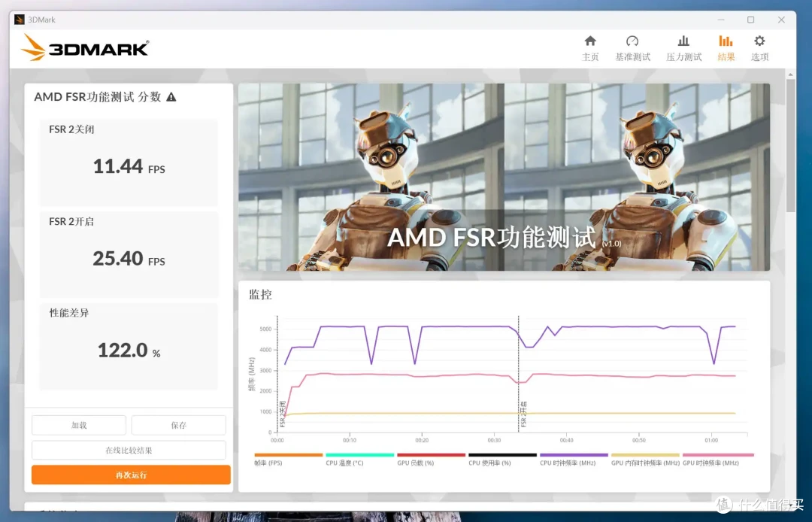Viewport: 812px width, 522px height.
Task: Click the 11.44 FPS score value
Action: coord(129,167)
